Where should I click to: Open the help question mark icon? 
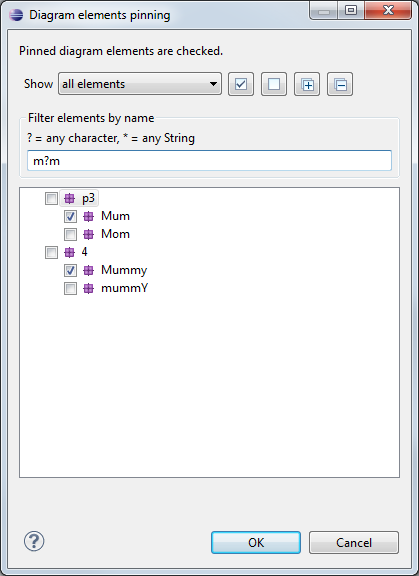point(34,541)
